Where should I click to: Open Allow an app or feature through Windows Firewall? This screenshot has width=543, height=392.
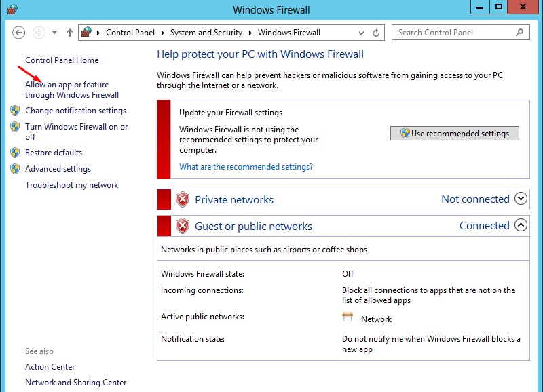tap(71, 90)
